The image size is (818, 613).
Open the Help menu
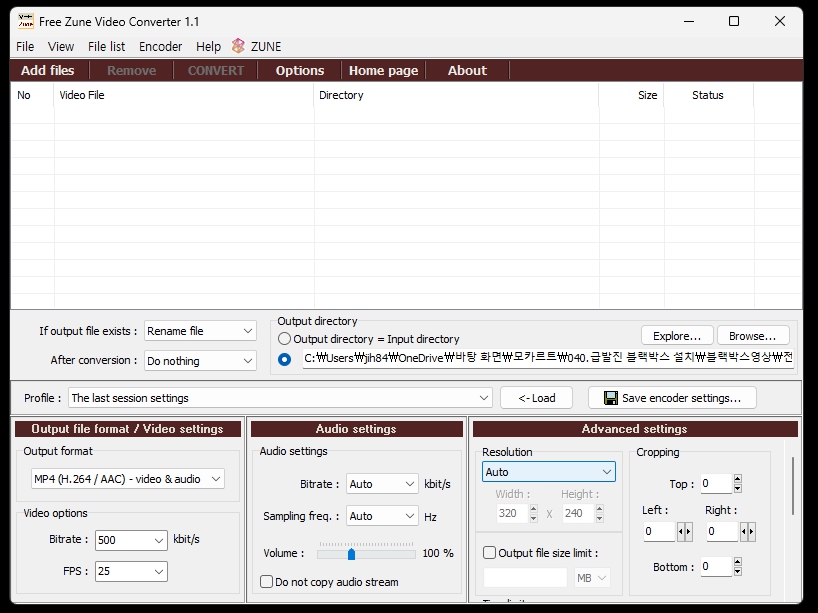(x=208, y=46)
